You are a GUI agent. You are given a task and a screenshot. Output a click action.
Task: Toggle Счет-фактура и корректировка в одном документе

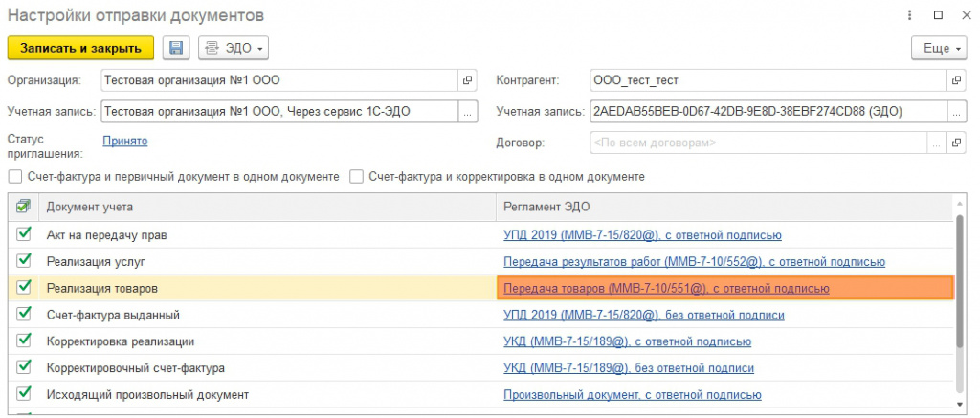(356, 176)
